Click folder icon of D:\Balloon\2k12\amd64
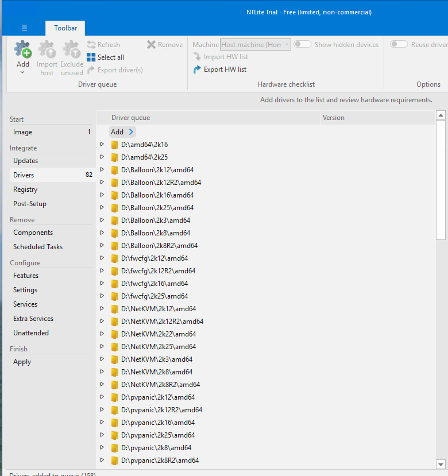Image resolution: width=448 pixels, height=476 pixels. [x=114, y=170]
